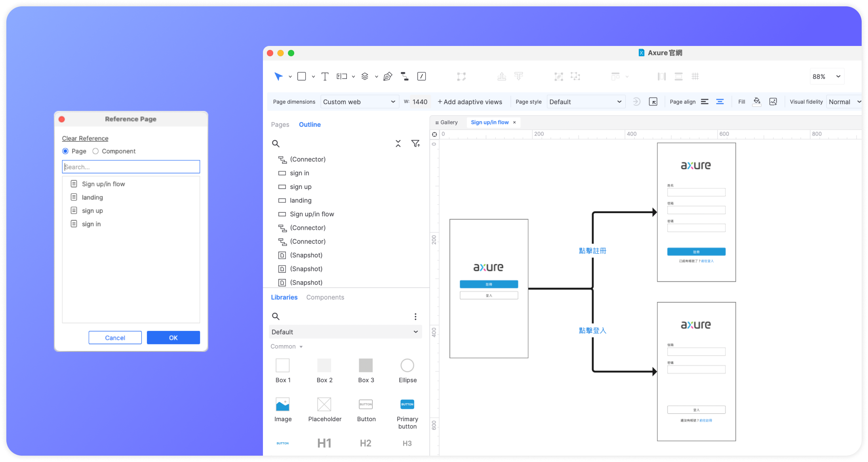Screen dimensions: 868x462
Task: Select the Connector tool in toolbar
Action: coord(405,76)
